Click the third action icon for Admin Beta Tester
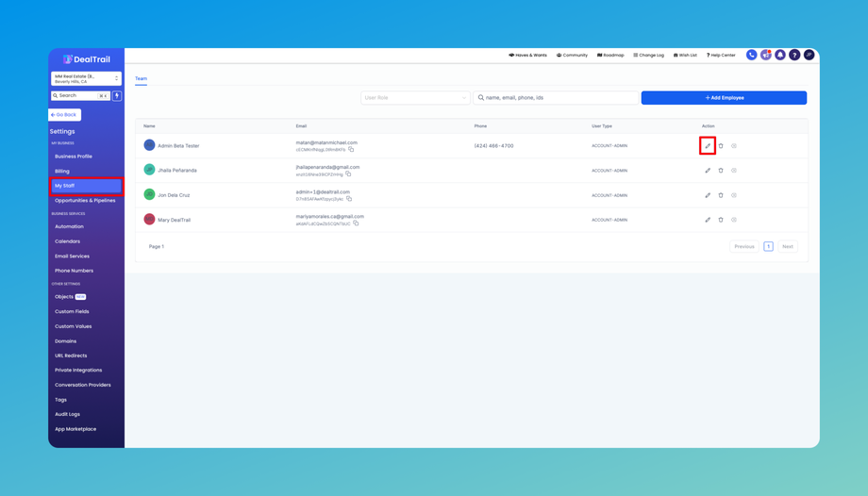Screen dimensions: 868x496 pyautogui.click(x=734, y=145)
